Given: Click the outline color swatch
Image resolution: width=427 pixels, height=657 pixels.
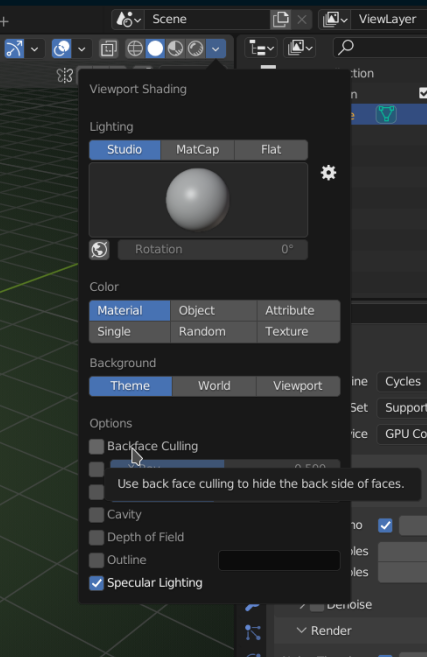Looking at the screenshot, I should pyautogui.click(x=279, y=560).
